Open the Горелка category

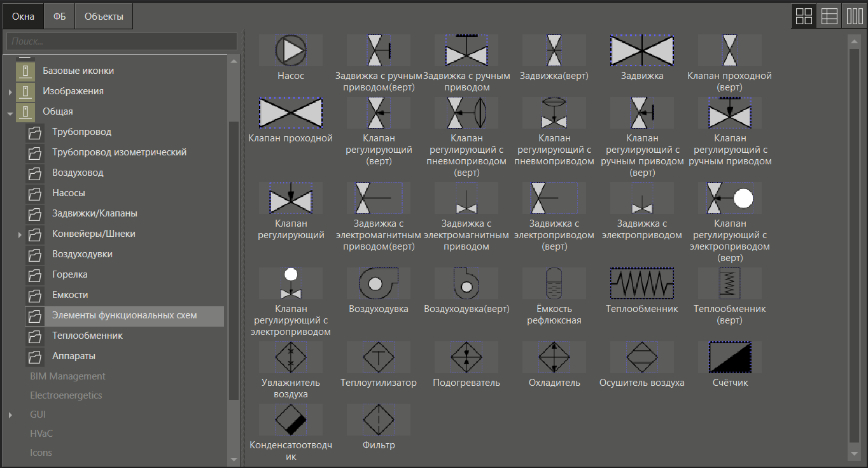point(69,274)
